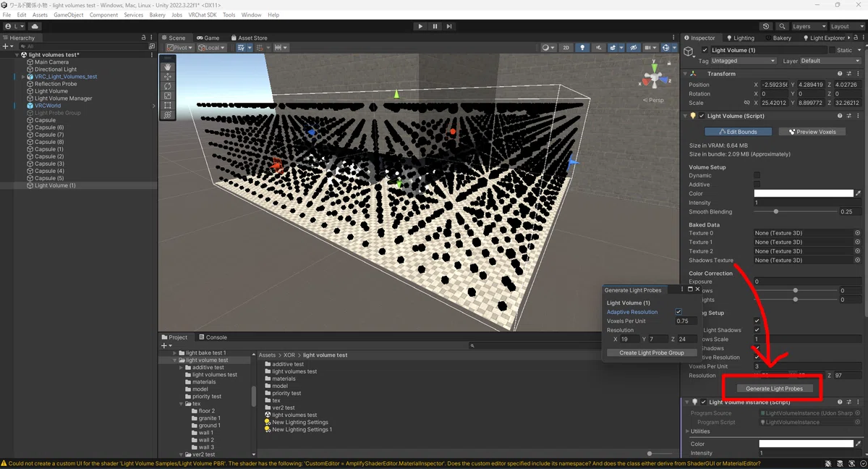Select the Rotate tool in scene toolbar
Viewport: 868px width, 469px height.
tap(168, 86)
